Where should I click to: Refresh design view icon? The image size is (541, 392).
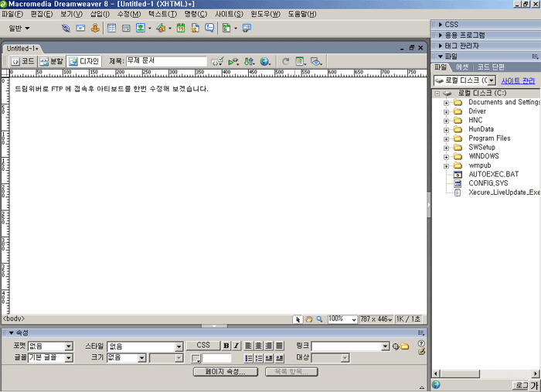285,61
